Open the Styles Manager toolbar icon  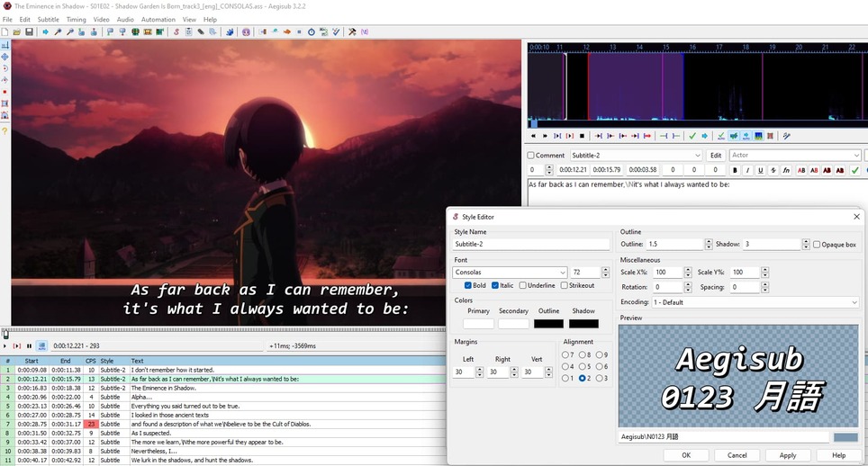[176, 32]
